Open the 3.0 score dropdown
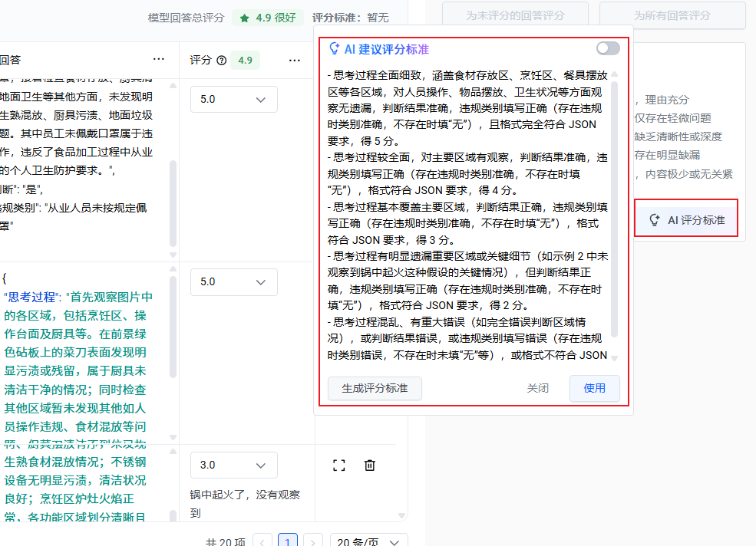Image resolution: width=756 pixels, height=546 pixels. point(234,465)
